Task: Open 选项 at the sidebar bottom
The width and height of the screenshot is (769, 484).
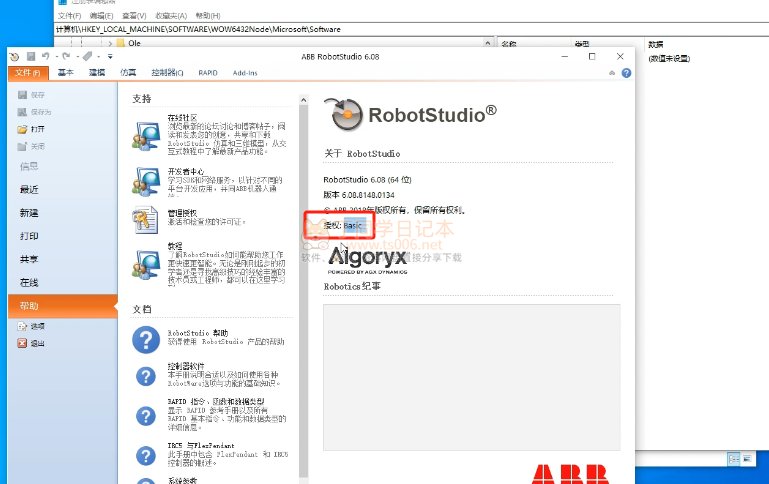Action: (x=31, y=326)
